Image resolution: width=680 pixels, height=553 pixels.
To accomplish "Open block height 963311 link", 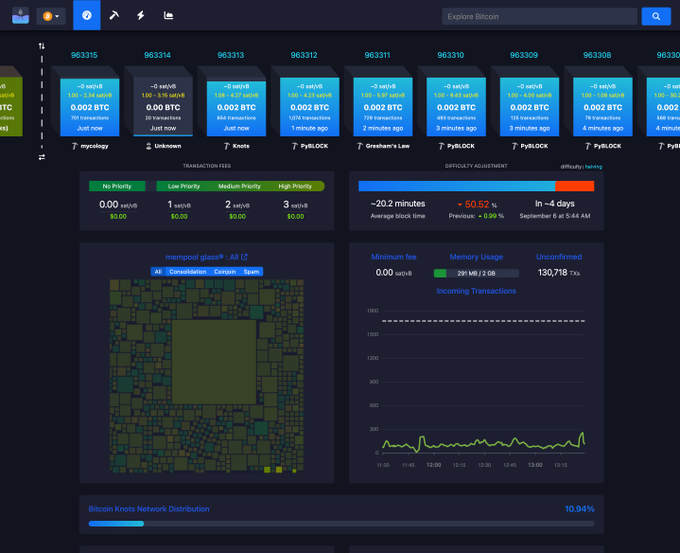I will [377, 55].
